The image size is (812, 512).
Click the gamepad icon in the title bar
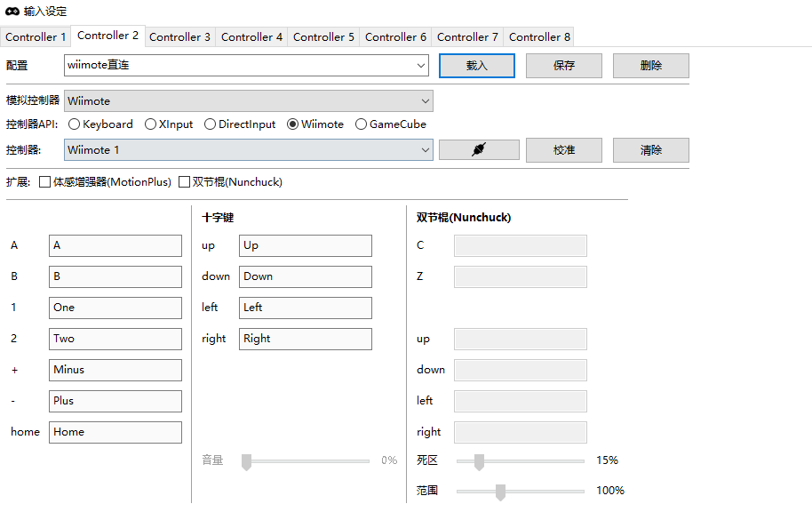[x=12, y=11]
